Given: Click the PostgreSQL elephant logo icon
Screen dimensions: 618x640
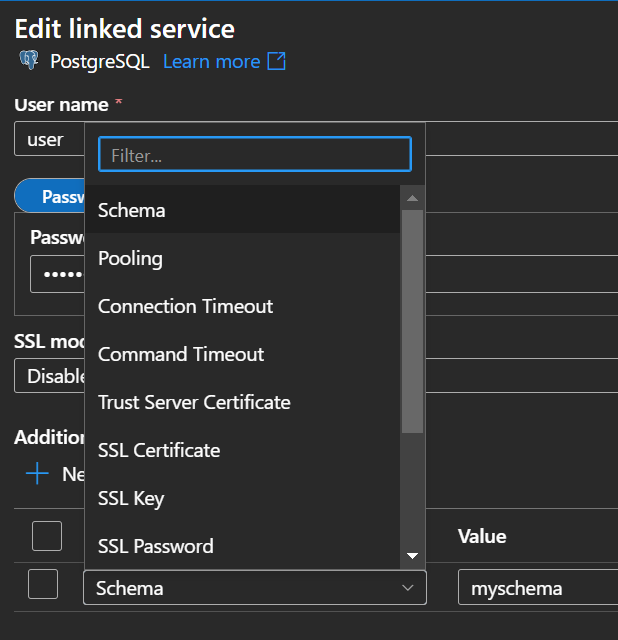Looking at the screenshot, I should click(x=29, y=60).
